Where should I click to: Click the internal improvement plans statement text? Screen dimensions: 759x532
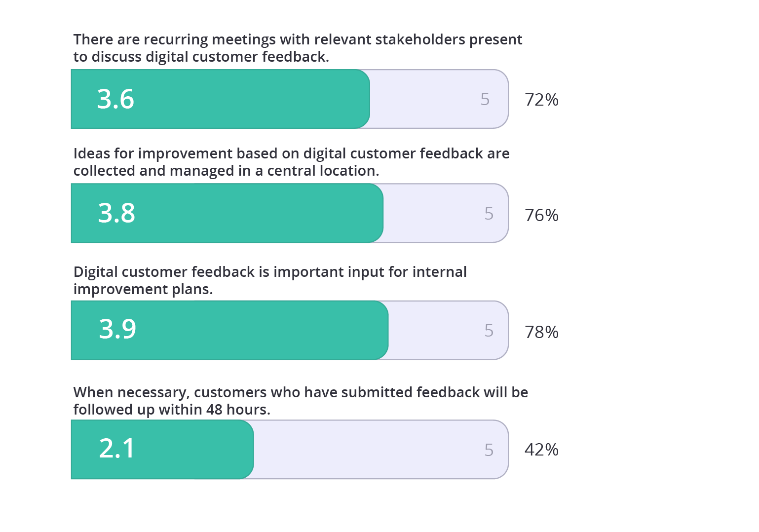point(270,280)
